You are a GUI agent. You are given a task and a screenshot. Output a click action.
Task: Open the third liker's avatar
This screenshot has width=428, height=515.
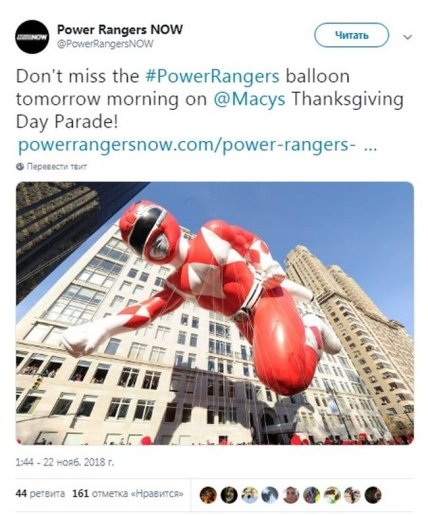pyautogui.click(x=250, y=495)
